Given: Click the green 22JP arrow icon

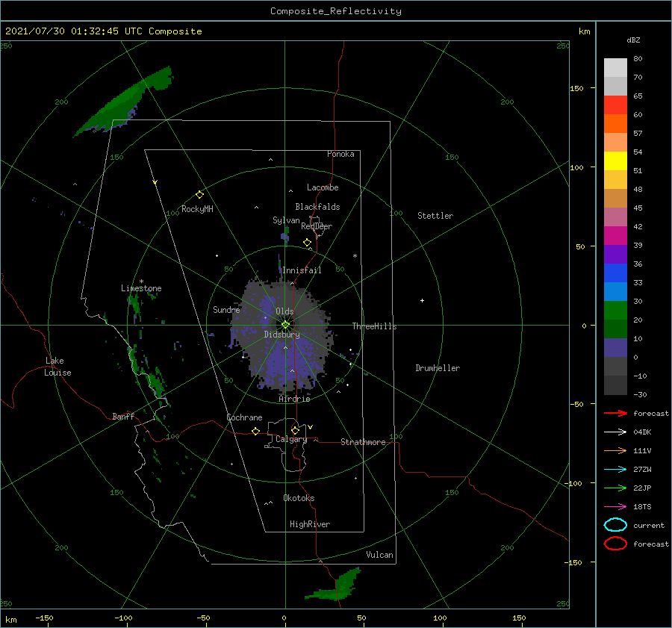Looking at the screenshot, I should click(x=615, y=488).
